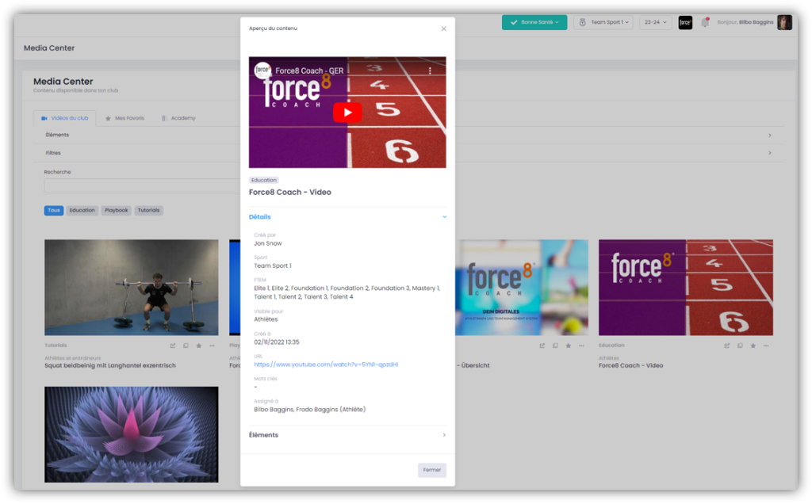Copy the Squat beidbeinig video item
The width and height of the screenshot is (812, 504).
[x=186, y=346]
